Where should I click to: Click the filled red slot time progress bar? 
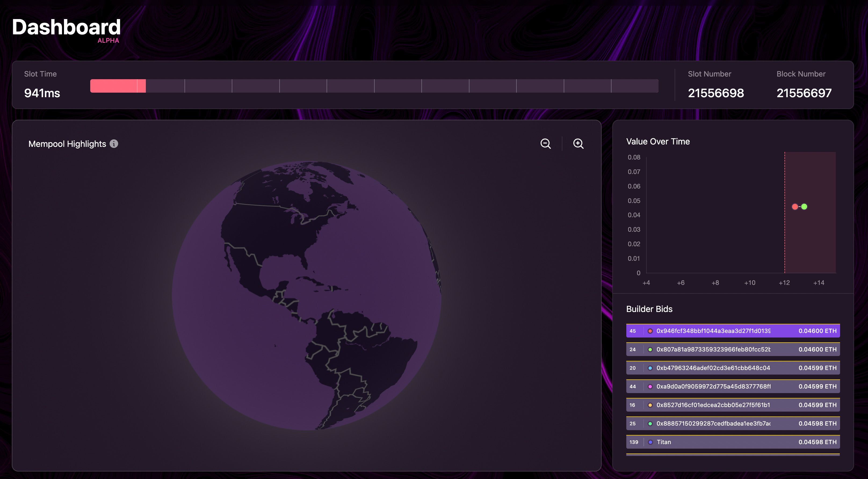coord(118,86)
